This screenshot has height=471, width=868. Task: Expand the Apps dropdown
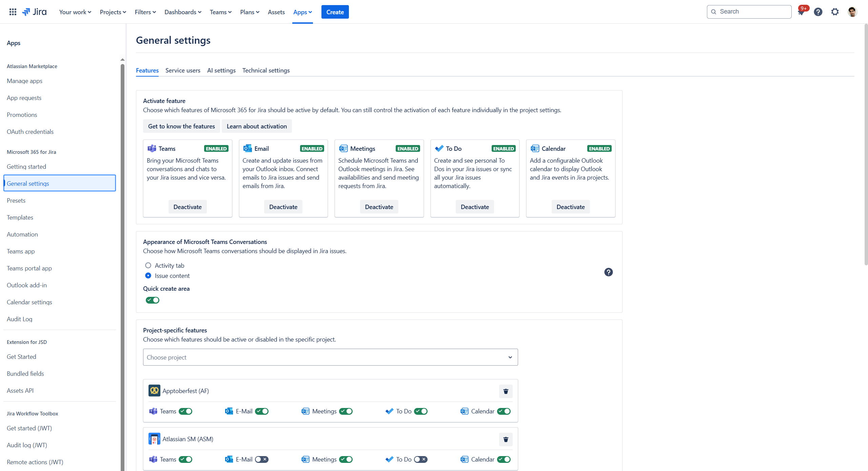tap(302, 12)
